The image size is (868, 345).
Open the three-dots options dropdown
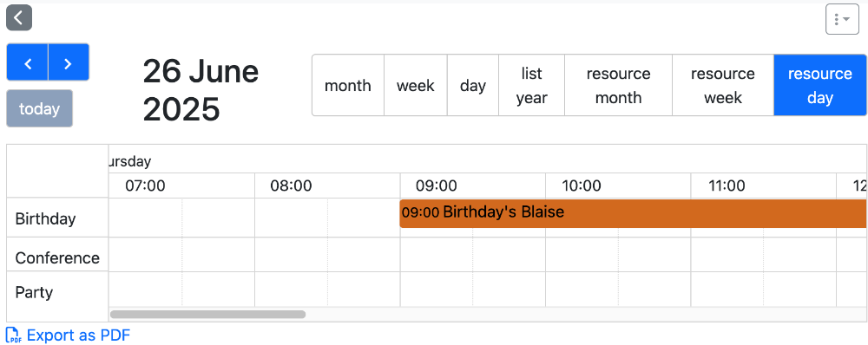click(x=842, y=19)
